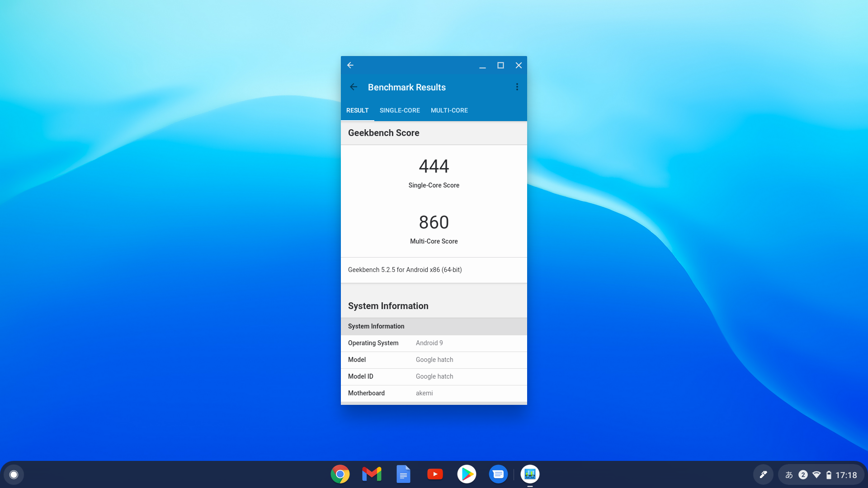Expand the status tray at the clock
Image resolution: width=868 pixels, height=488 pixels.
846,475
